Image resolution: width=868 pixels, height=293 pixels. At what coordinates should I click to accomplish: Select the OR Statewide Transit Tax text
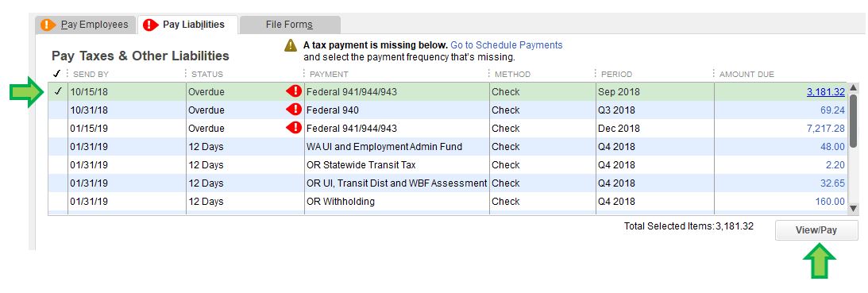(361, 165)
